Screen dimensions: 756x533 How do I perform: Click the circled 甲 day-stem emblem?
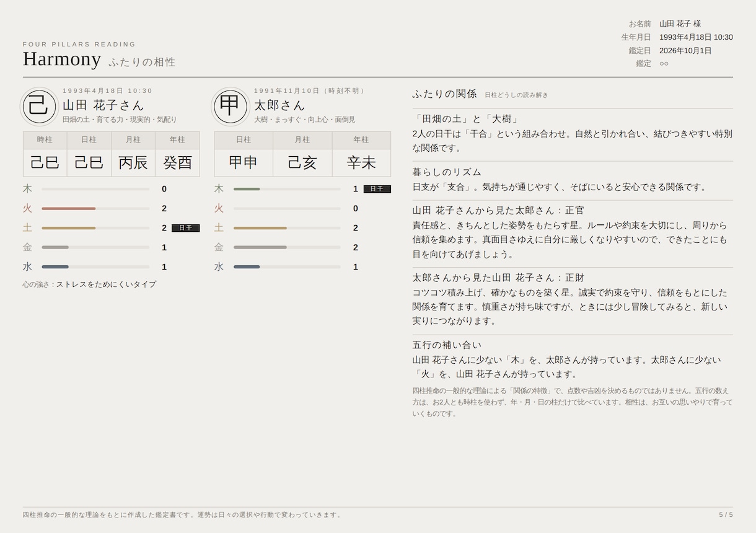[231, 106]
